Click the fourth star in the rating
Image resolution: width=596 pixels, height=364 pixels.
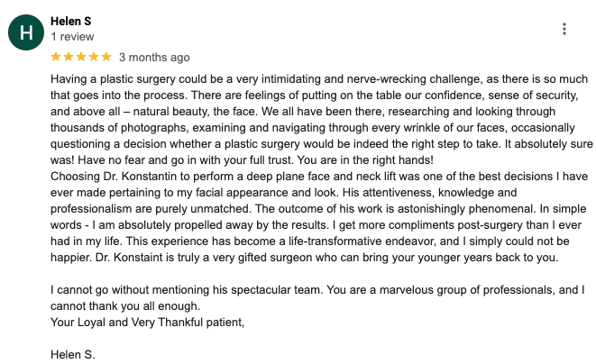coord(94,57)
